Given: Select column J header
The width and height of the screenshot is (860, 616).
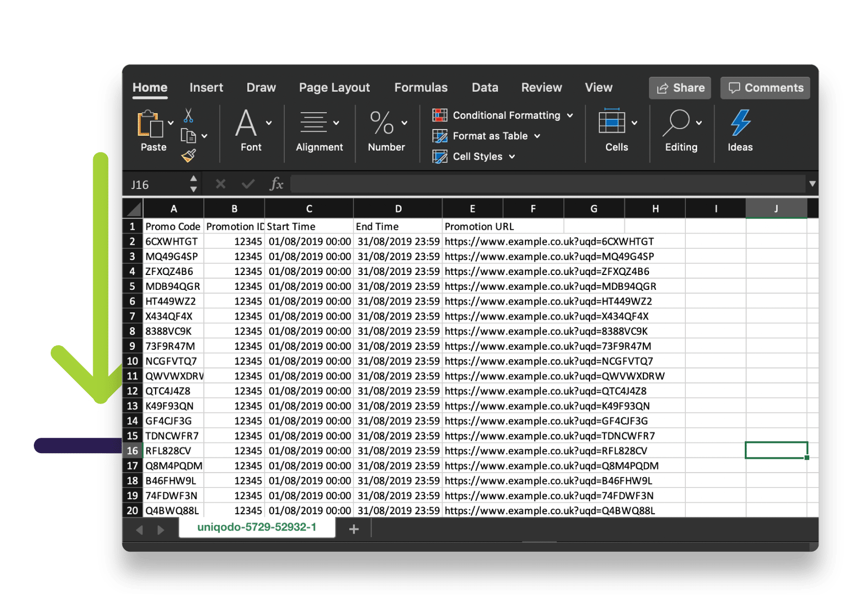Looking at the screenshot, I should [776, 208].
